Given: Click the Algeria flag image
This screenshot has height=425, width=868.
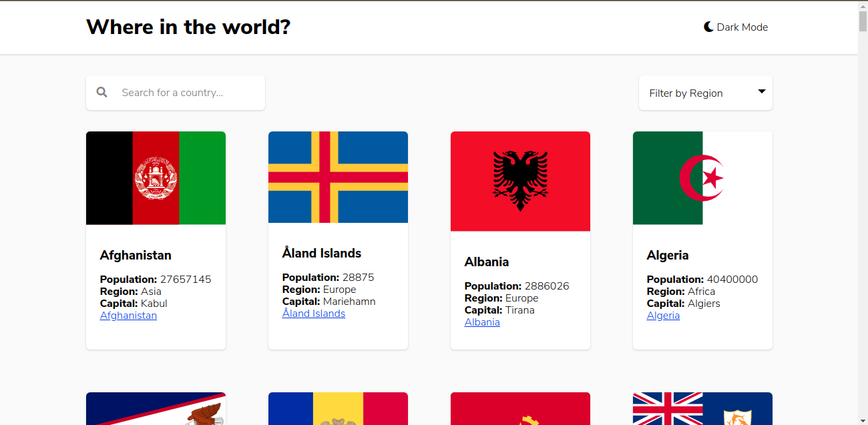Looking at the screenshot, I should coord(702,178).
